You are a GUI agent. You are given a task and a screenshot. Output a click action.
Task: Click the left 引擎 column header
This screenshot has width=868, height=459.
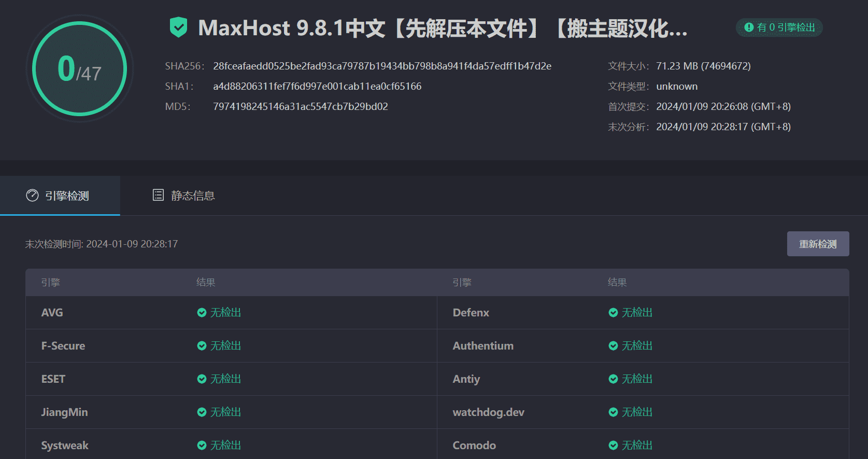coord(51,282)
